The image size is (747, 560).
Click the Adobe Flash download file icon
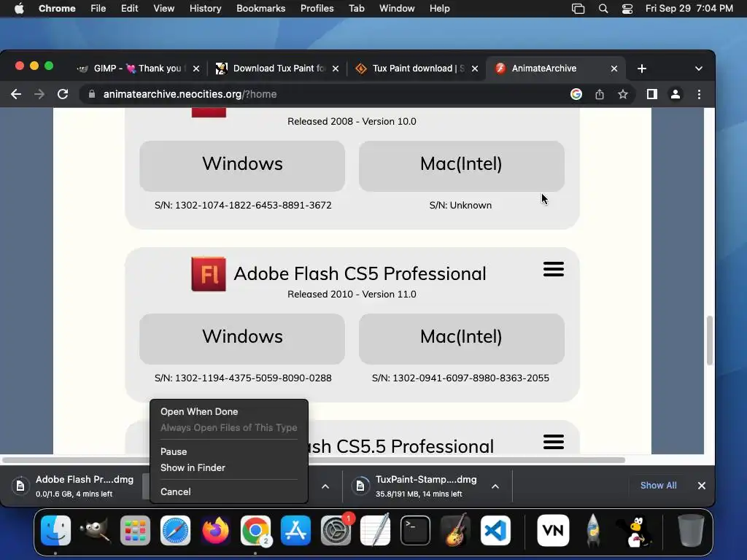(x=20, y=486)
